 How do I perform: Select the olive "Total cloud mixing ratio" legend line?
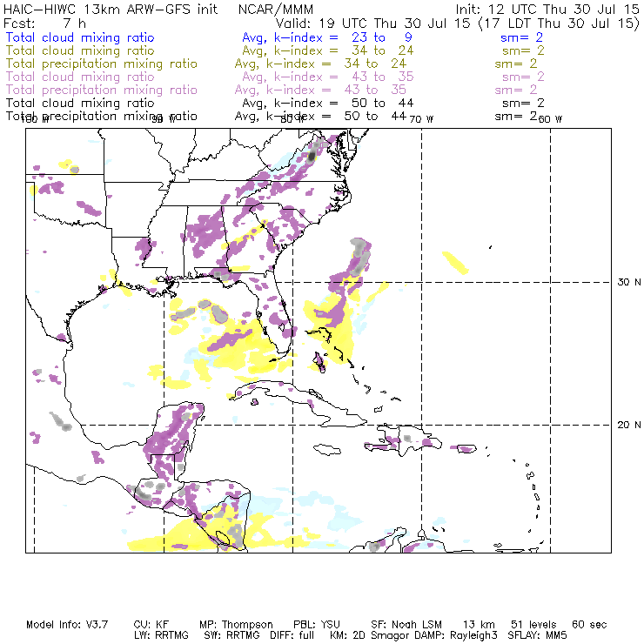[x=80, y=50]
